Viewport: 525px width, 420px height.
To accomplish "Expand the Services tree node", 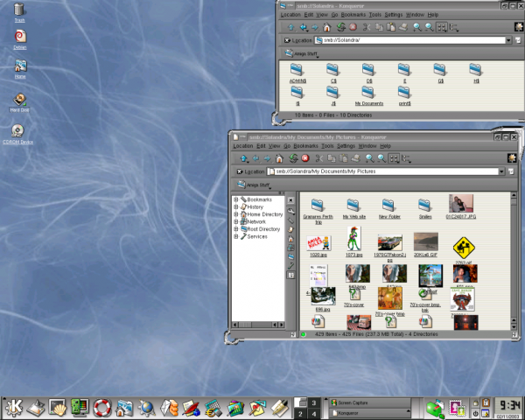I will [235, 236].
